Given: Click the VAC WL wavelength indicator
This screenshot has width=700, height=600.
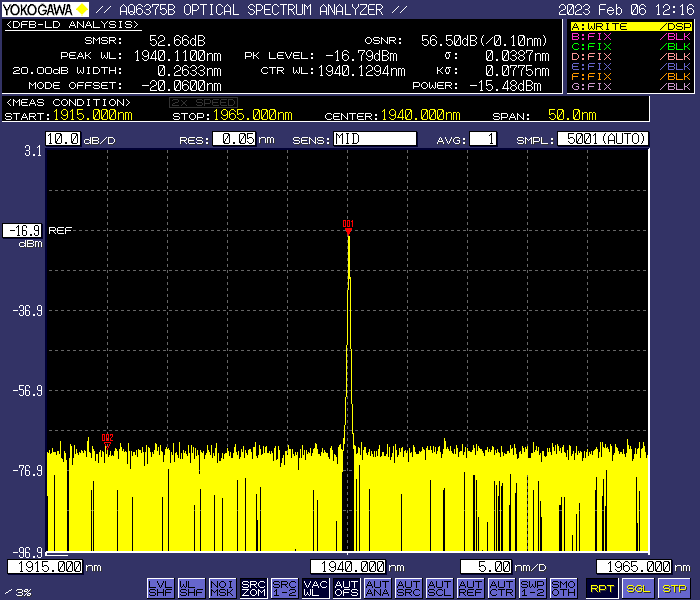Looking at the screenshot, I should click(315, 587).
